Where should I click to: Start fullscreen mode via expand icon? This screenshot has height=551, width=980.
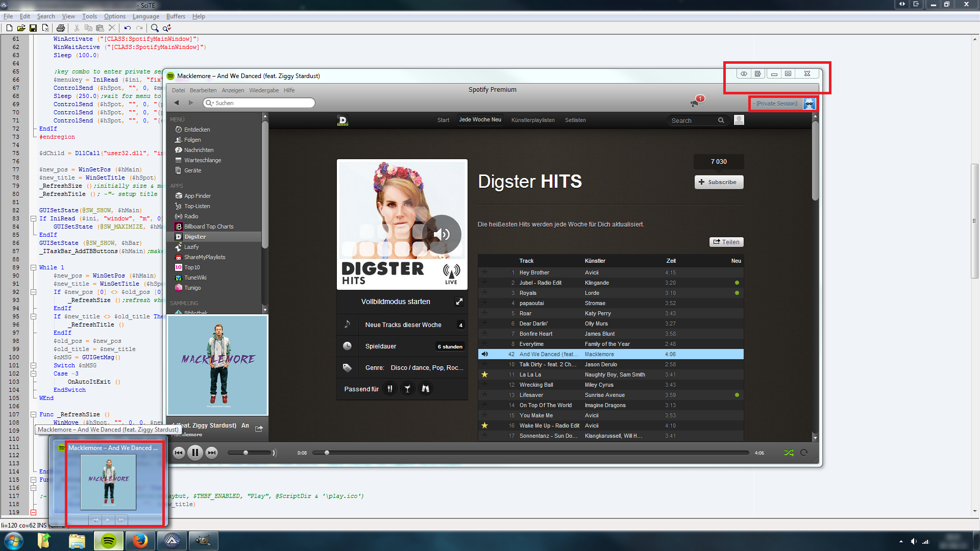pyautogui.click(x=459, y=302)
